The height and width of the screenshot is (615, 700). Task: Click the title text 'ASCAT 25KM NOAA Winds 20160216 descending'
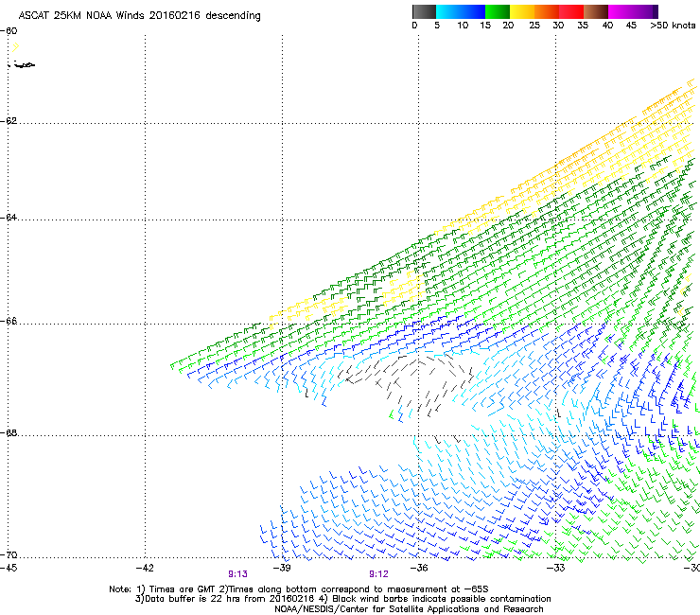[x=139, y=16]
